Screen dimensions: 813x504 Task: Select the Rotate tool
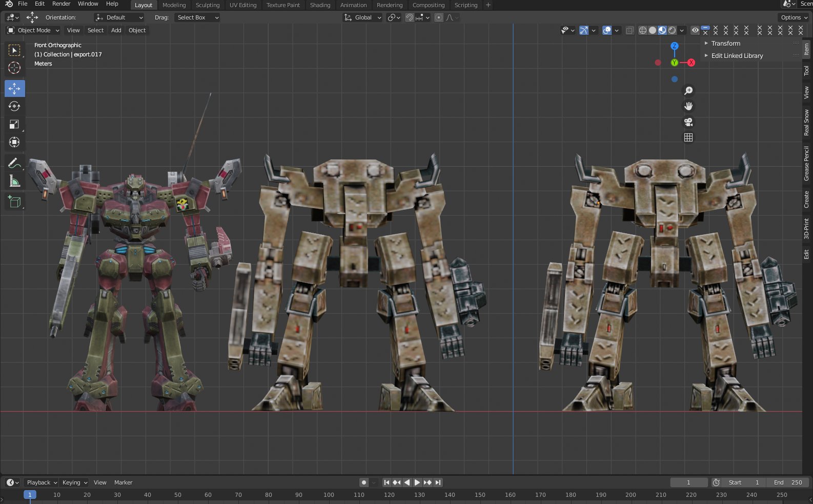point(14,106)
